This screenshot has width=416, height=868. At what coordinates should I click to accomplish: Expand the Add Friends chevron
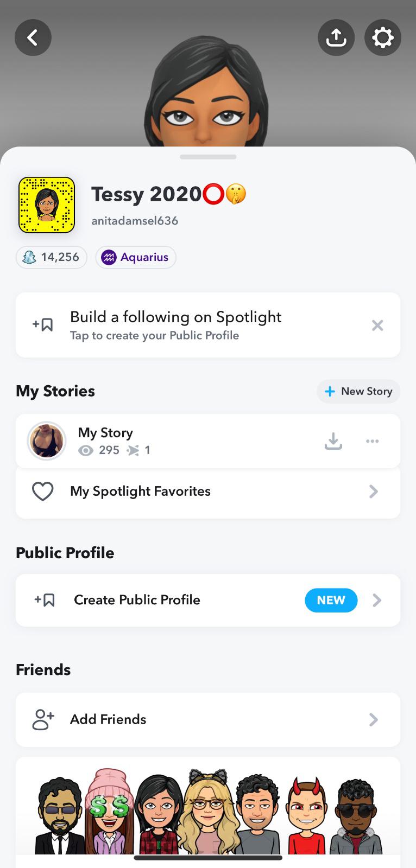(x=374, y=719)
